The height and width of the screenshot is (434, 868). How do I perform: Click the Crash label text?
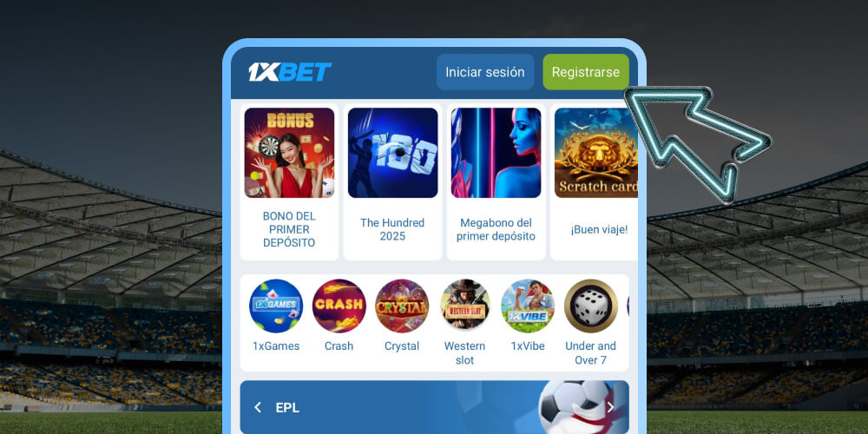tap(339, 346)
